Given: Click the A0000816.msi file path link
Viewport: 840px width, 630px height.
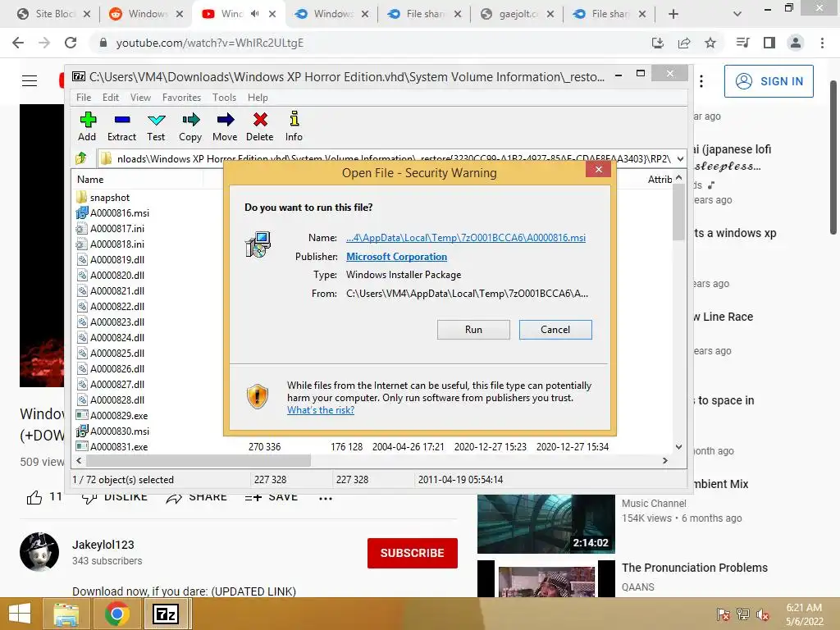Looking at the screenshot, I should coord(466,237).
